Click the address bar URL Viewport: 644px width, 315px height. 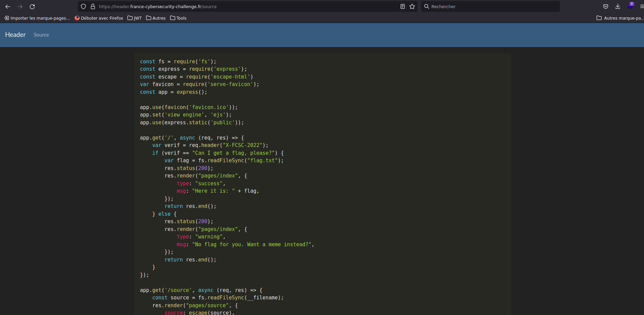pos(158,6)
